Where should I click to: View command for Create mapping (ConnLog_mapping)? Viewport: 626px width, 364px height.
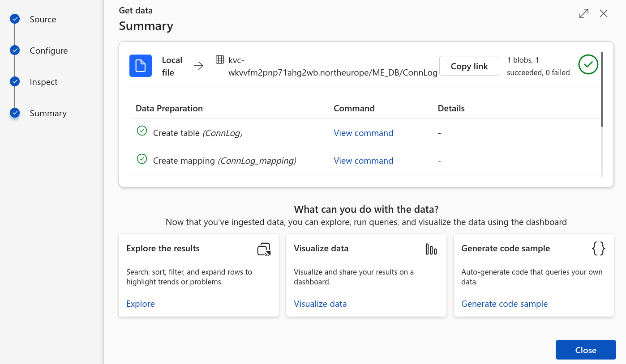click(x=364, y=161)
